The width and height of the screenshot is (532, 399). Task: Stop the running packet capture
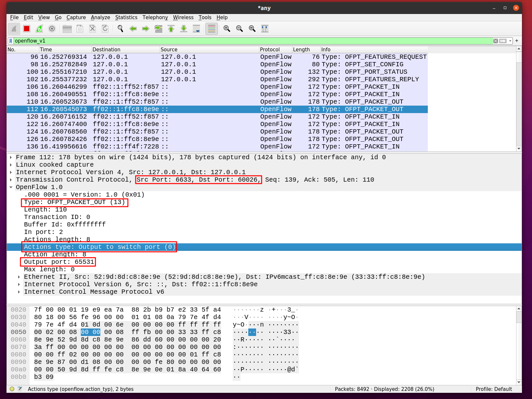(27, 29)
